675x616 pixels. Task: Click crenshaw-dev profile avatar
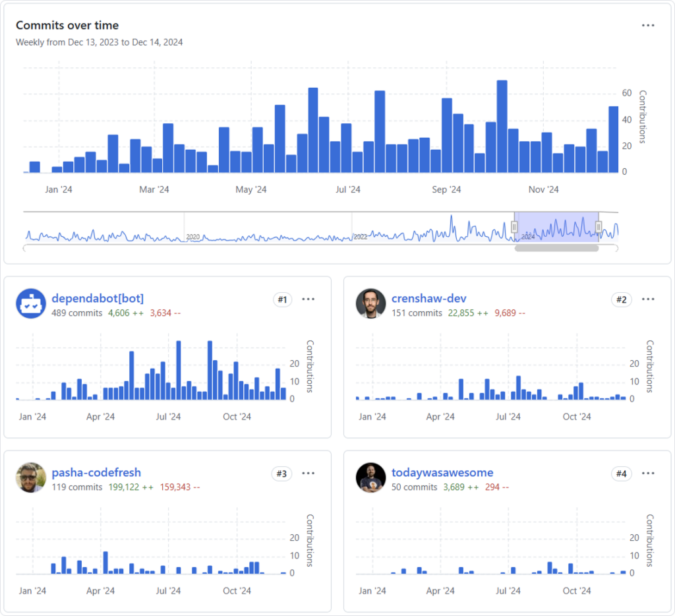click(370, 303)
